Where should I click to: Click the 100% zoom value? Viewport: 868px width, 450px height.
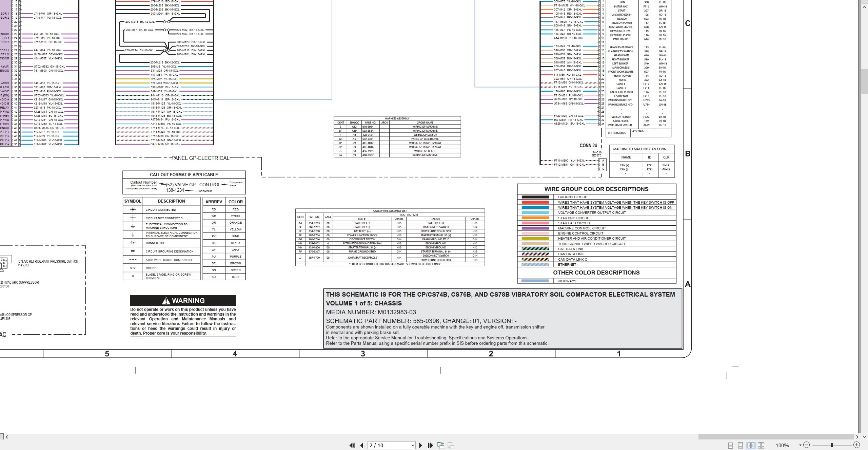783,445
